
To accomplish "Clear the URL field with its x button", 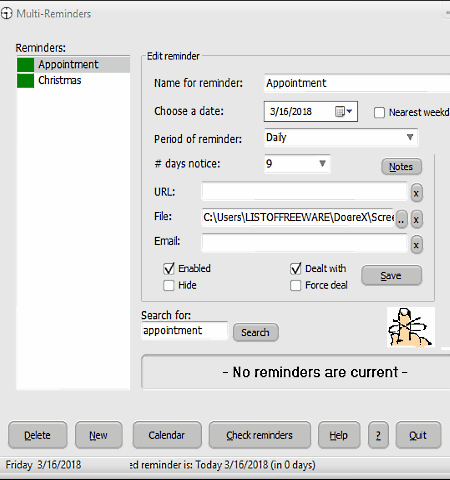I will [x=416, y=193].
